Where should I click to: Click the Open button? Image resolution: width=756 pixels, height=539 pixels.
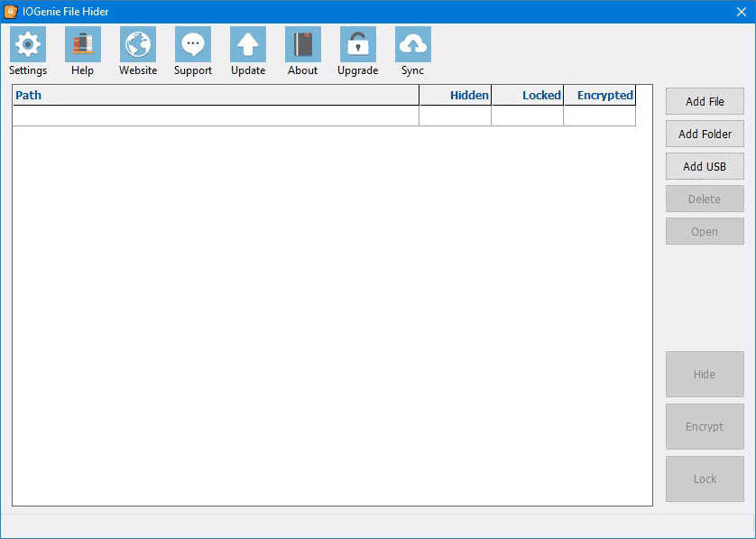(x=705, y=231)
